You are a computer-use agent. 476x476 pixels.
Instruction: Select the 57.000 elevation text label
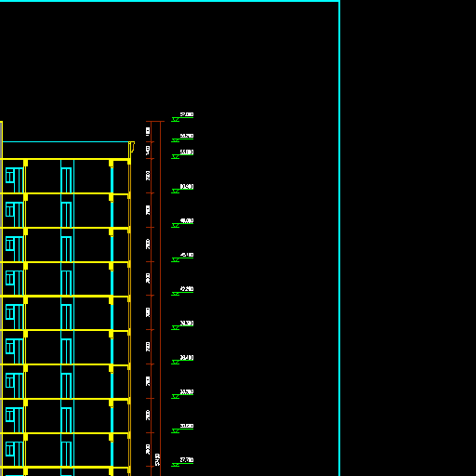click(x=187, y=114)
